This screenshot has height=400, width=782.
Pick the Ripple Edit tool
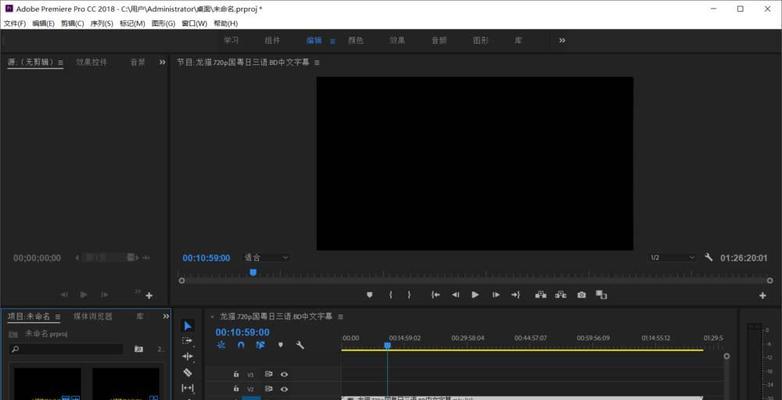[x=187, y=356]
